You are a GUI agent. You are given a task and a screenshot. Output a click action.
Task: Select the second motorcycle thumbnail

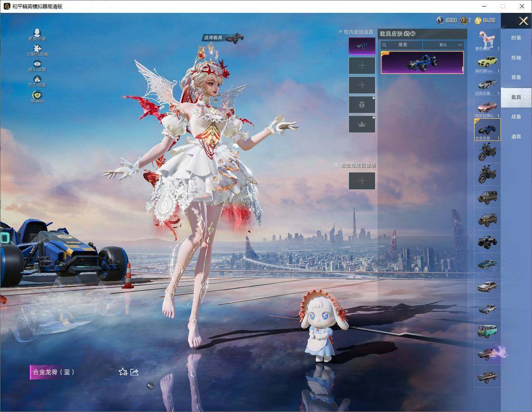[487, 174]
